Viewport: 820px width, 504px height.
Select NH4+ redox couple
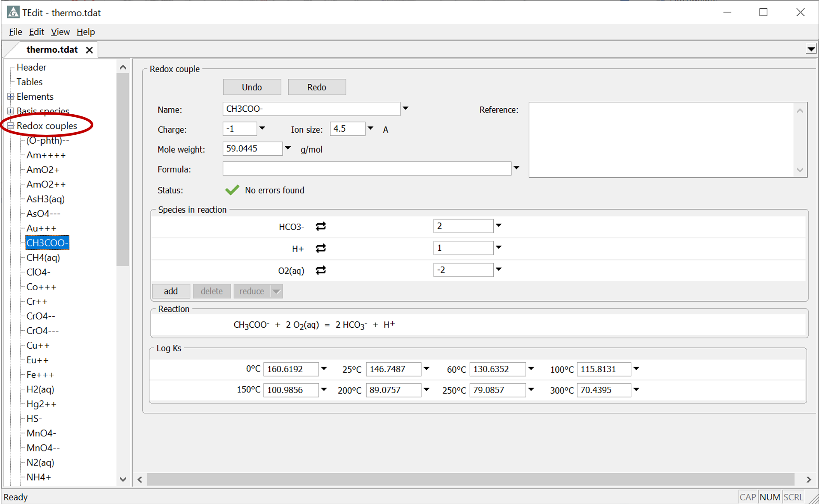tap(39, 477)
